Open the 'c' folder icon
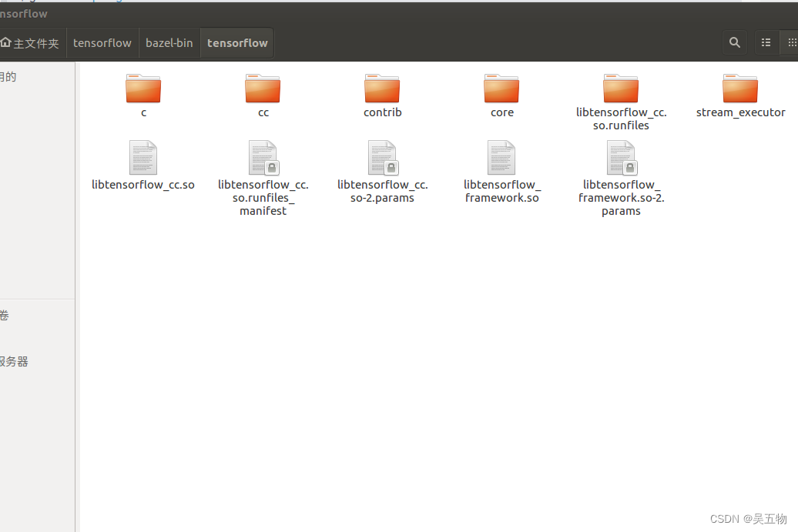This screenshot has height=532, width=798. pos(143,89)
